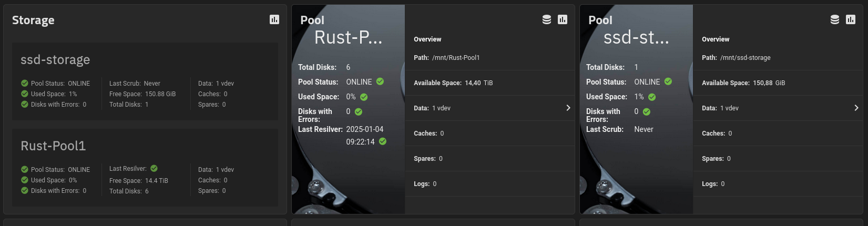This screenshot has width=868, height=226.
Task: Open Storage widget reports chart icon
Action: click(274, 19)
